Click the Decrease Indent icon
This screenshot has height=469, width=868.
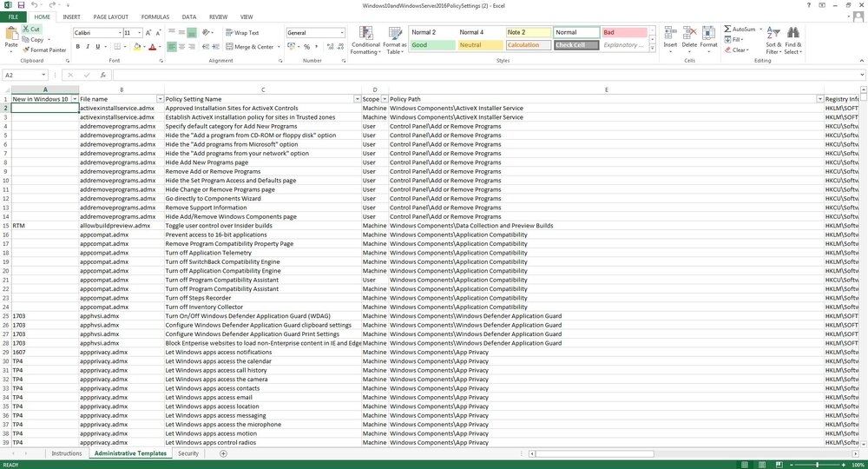205,47
